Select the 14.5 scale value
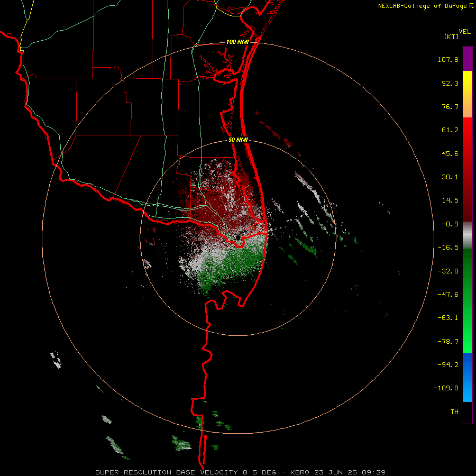This screenshot has width=476, height=476. point(450,200)
